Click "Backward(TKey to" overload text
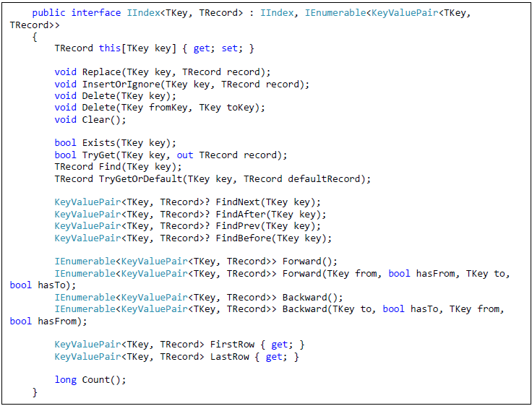 coord(327,309)
